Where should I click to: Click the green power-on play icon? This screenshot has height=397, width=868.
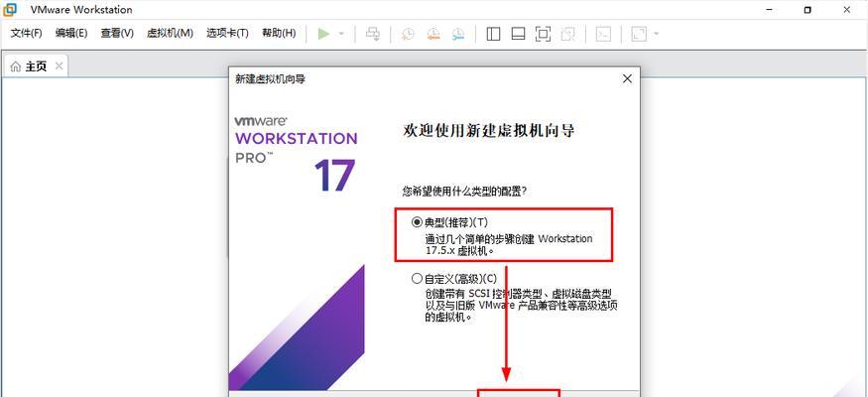[x=323, y=34]
